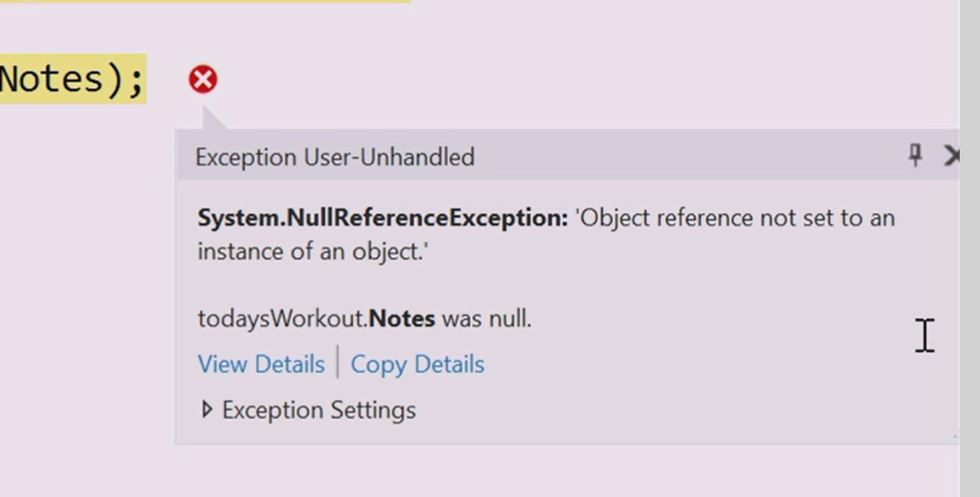Click the popup's bottom-right resize grip
Viewport: 980px width, 497px height.
pyautogui.click(x=952, y=438)
